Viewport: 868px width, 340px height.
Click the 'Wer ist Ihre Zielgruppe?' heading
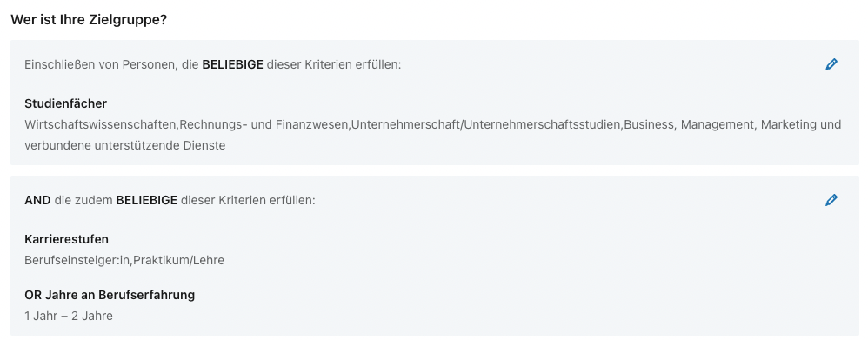(89, 19)
